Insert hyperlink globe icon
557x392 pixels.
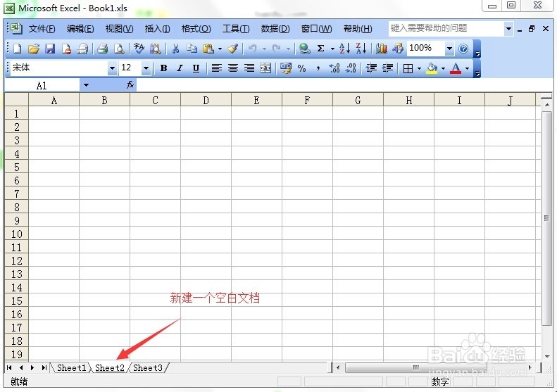pos(304,49)
